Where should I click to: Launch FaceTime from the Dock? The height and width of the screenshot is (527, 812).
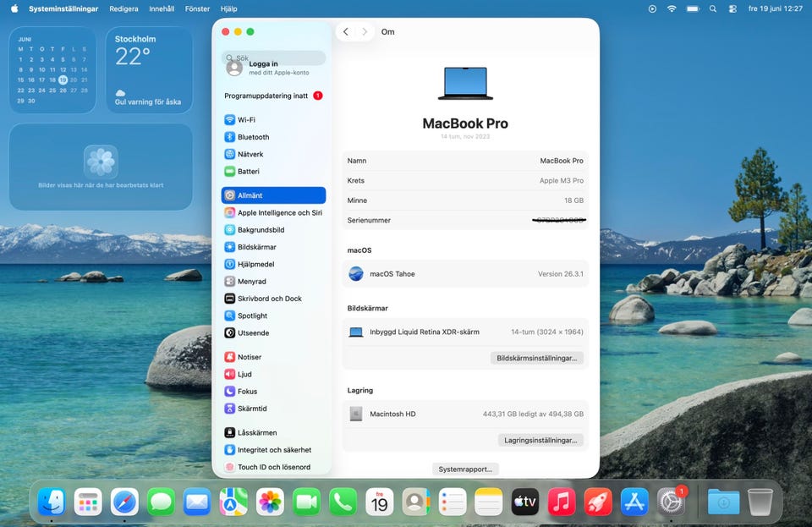tap(306, 502)
